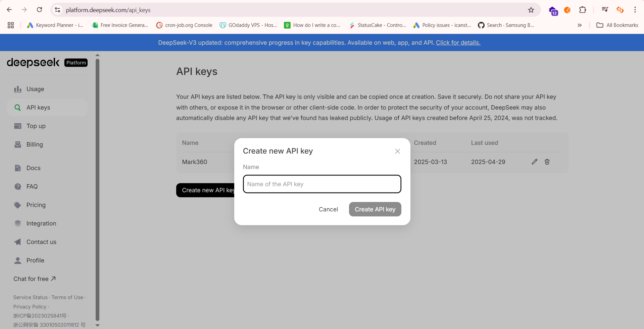The width and height of the screenshot is (644, 329).
Task: Open Usage in sidebar
Action: [x=47, y=89]
